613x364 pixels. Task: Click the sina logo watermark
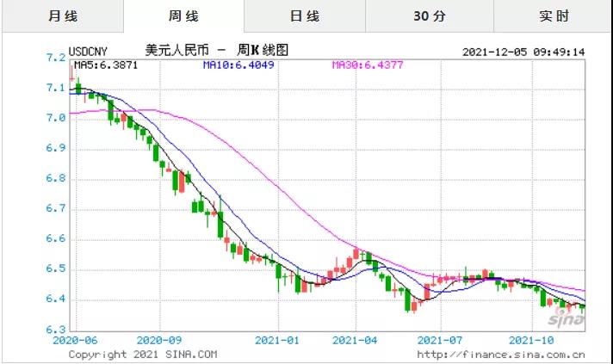(x=567, y=318)
